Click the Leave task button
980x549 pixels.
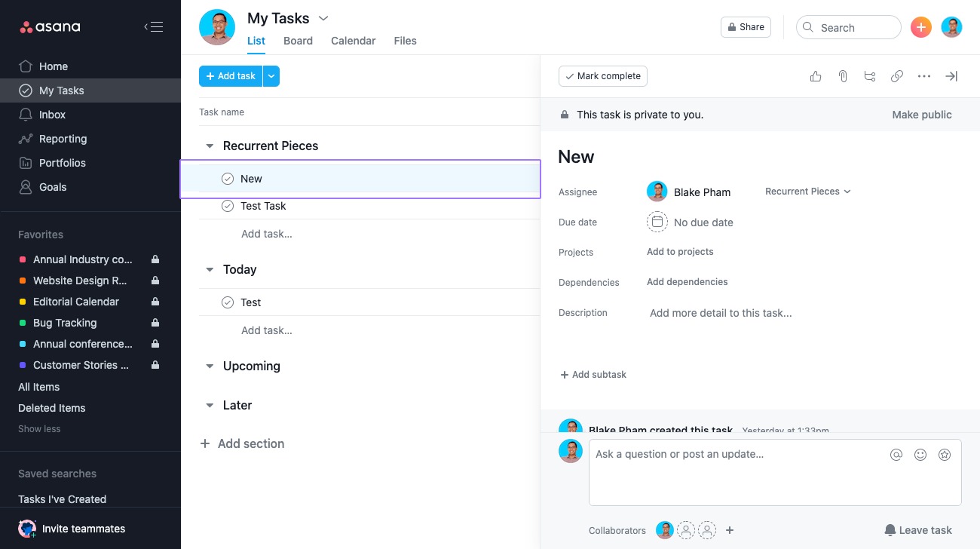pos(918,530)
